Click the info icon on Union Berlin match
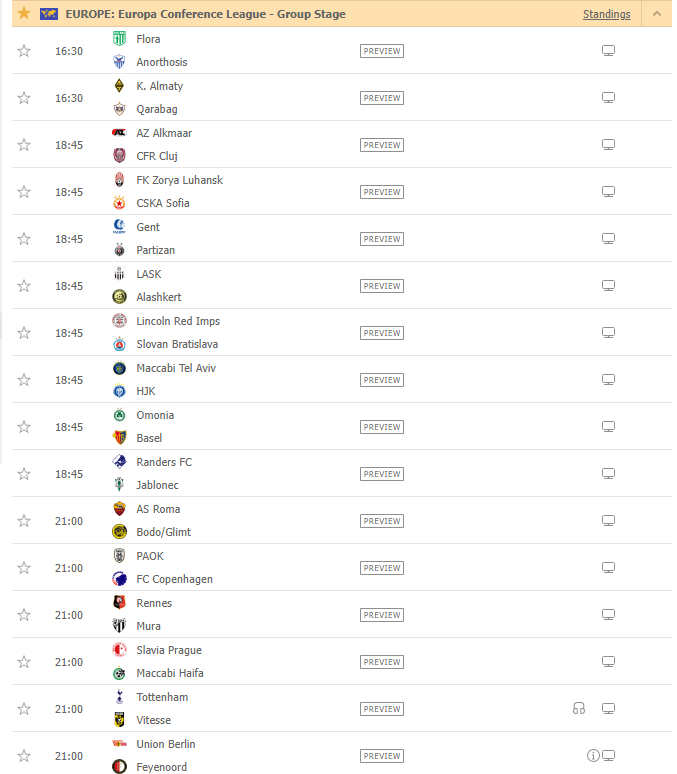Image resolution: width=677 pixels, height=774 pixels. pos(593,756)
